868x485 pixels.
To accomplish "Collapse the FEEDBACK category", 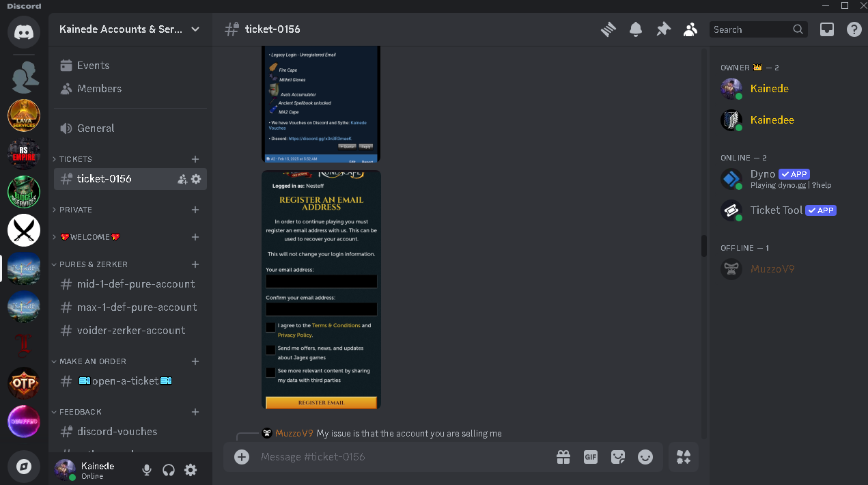I will pos(80,412).
